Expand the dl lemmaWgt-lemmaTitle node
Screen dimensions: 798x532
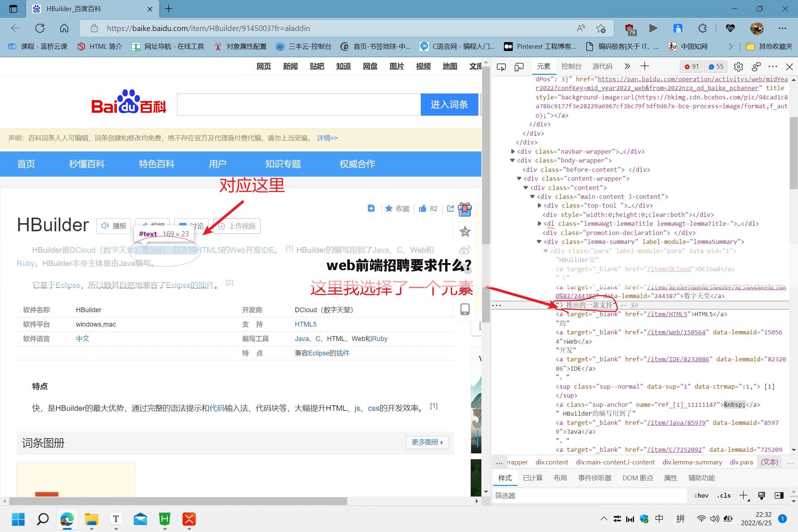[539, 224]
